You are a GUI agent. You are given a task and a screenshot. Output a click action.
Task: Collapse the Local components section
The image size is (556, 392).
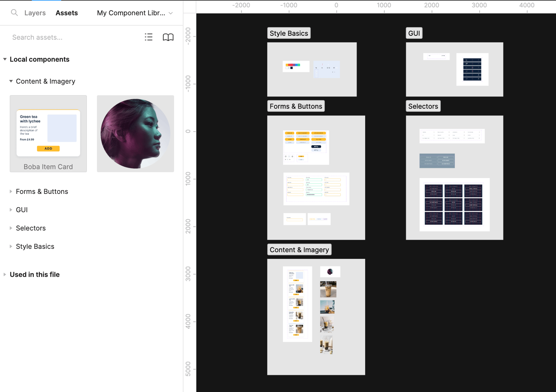point(5,59)
